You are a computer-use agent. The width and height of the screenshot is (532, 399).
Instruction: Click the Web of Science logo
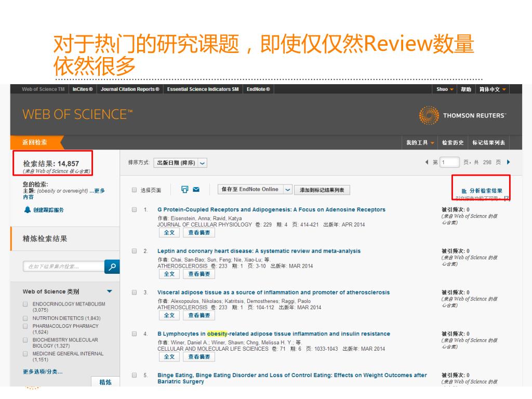click(x=77, y=114)
